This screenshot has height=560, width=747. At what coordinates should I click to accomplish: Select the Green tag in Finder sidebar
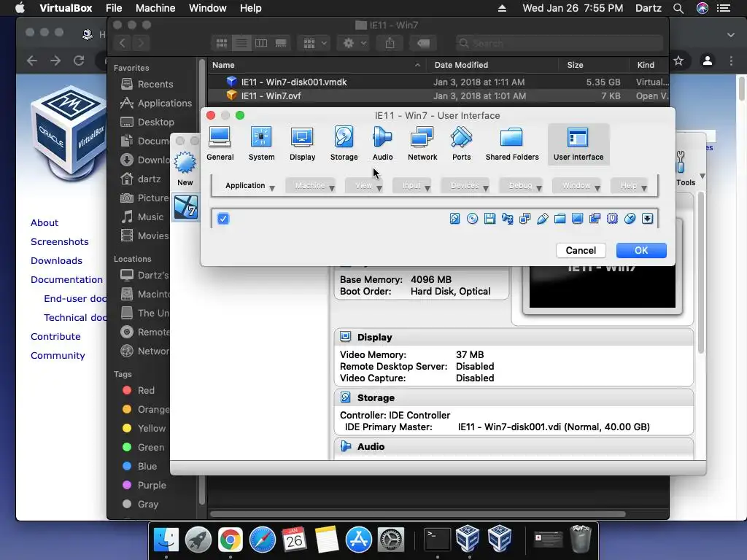click(x=143, y=447)
